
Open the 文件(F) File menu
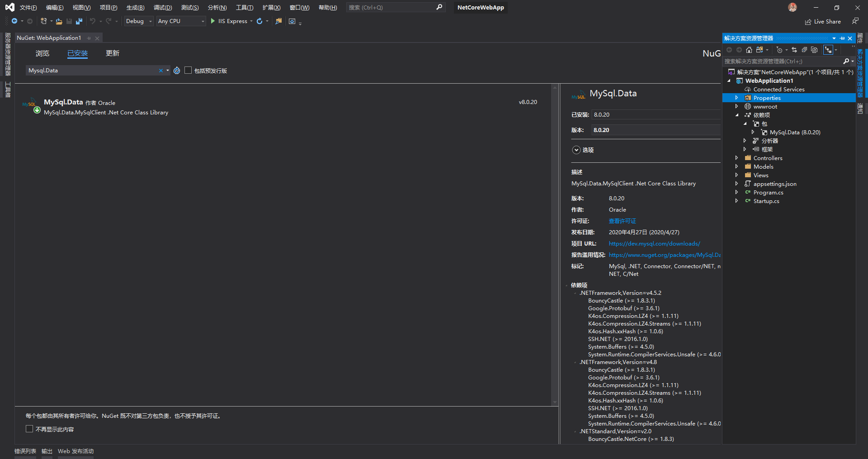pyautogui.click(x=28, y=8)
